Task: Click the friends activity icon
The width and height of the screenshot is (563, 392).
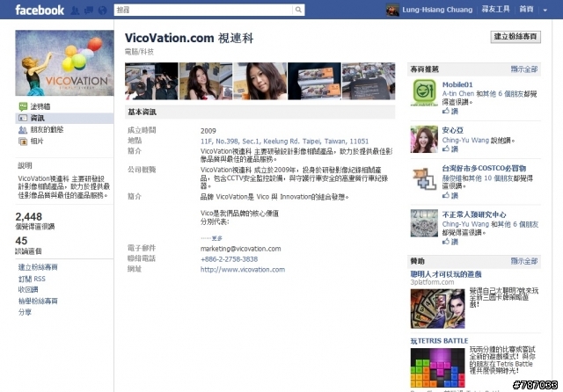Action: pyautogui.click(x=23, y=130)
